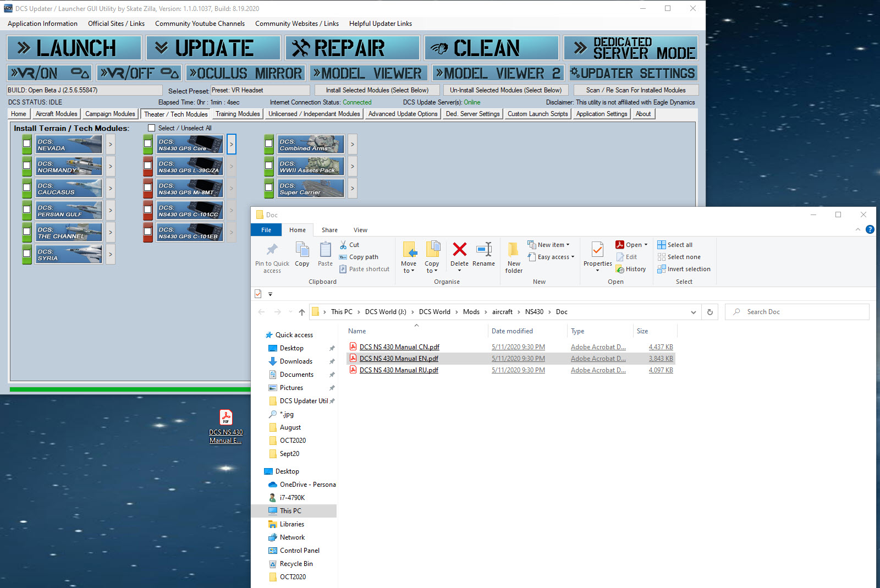This screenshot has height=588, width=880.
Task: Click the UPDATE button
Action: tap(213, 48)
